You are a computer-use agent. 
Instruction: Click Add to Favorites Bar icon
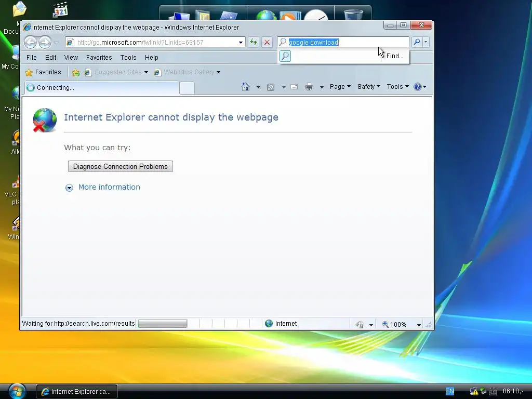coord(76,72)
